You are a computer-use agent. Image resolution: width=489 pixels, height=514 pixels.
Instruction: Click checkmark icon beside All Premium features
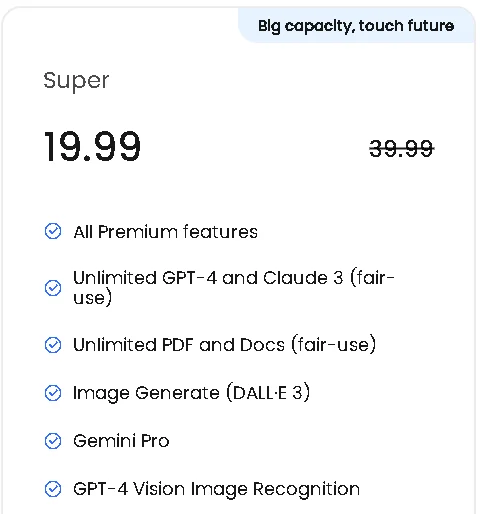point(53,231)
